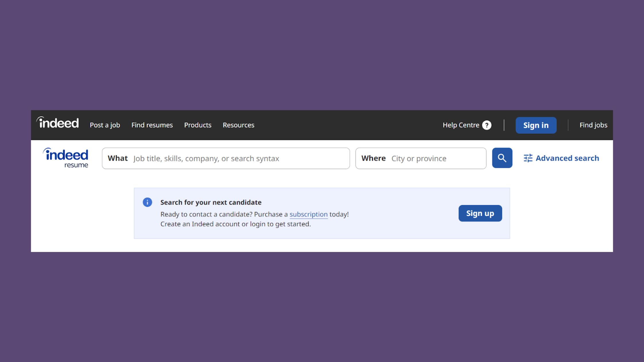
Task: Open the Find jobs link
Action: point(593,125)
